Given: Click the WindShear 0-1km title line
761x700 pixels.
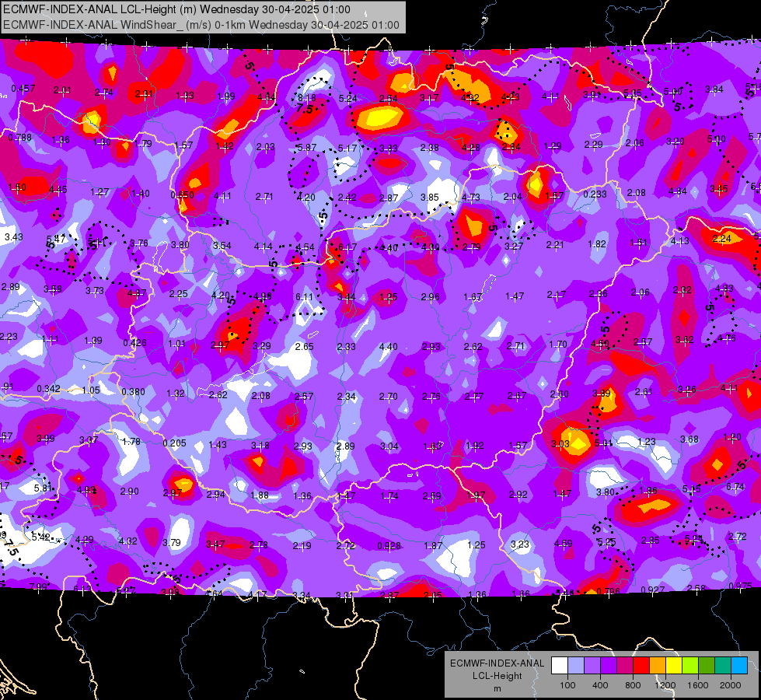Looking at the screenshot, I should click(201, 25).
